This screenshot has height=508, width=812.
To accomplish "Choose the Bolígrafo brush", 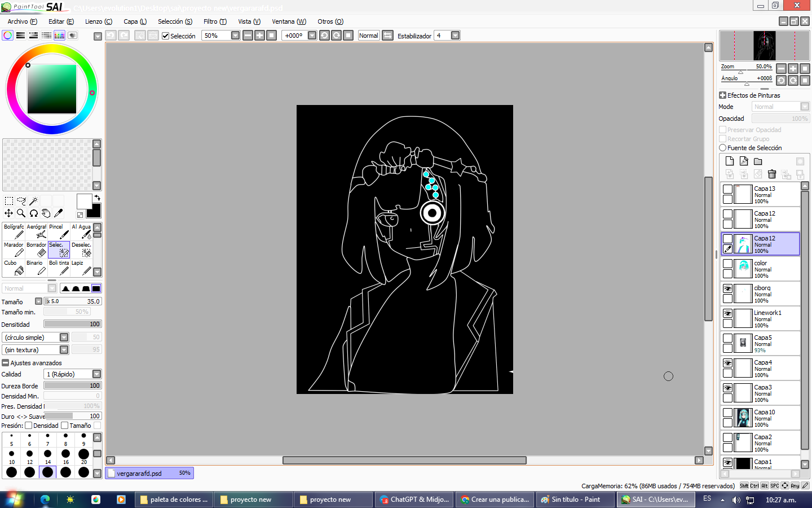I will coord(14,231).
